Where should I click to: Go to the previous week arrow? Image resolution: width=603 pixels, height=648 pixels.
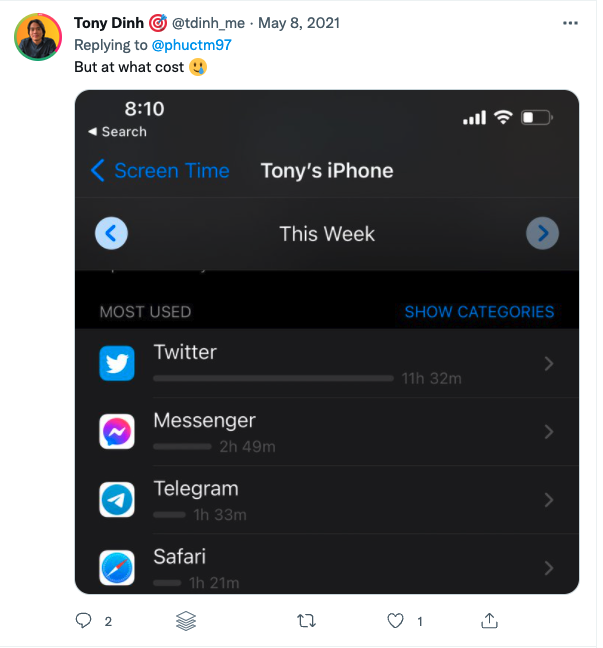pos(111,234)
